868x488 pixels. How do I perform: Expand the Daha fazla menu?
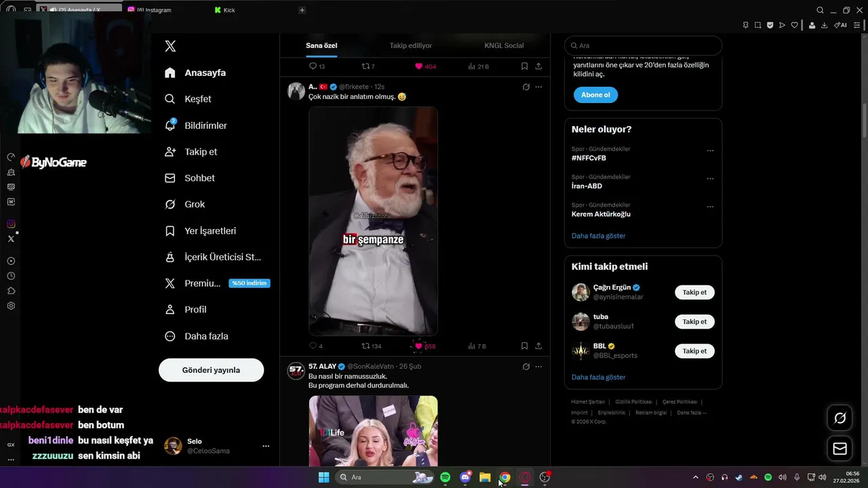pos(196,336)
